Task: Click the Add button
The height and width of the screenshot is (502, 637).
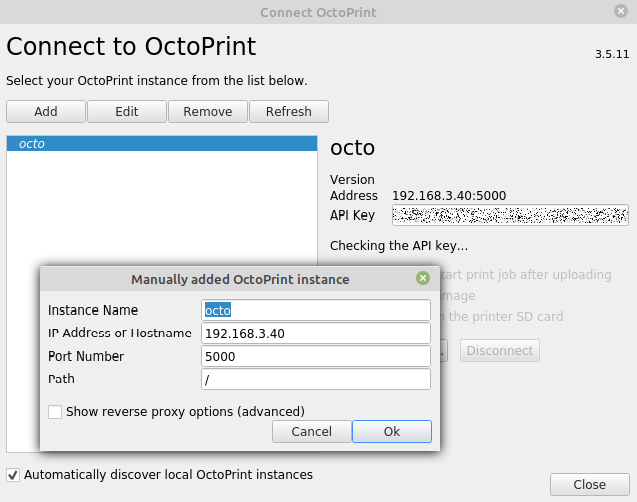Action: point(46,111)
